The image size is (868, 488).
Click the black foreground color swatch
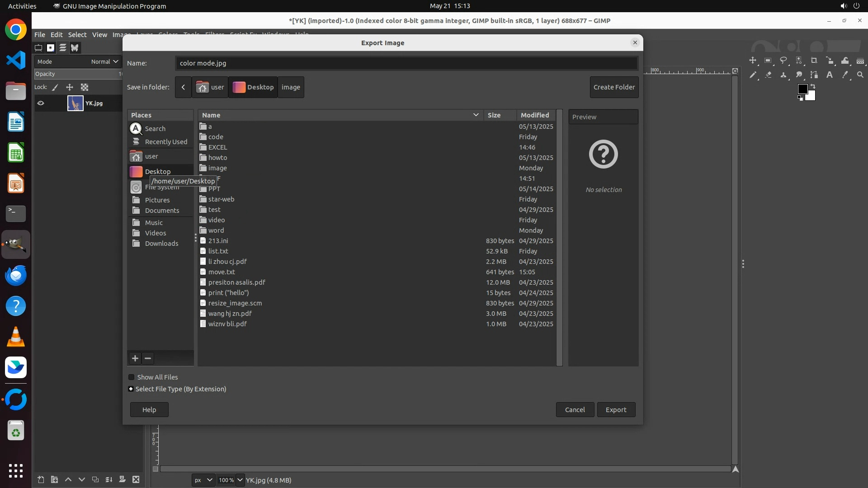point(802,89)
